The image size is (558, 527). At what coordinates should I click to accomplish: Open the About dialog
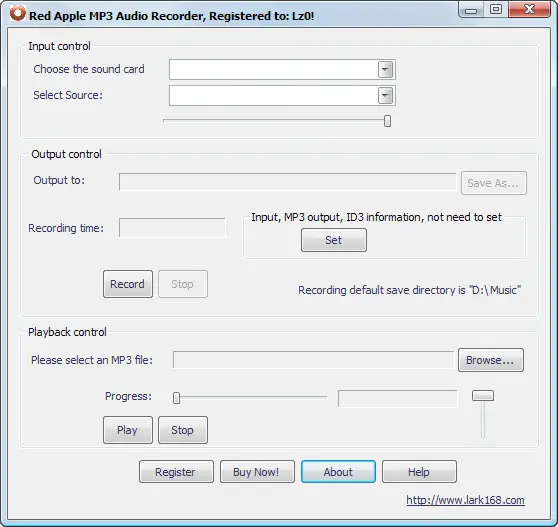pos(338,472)
